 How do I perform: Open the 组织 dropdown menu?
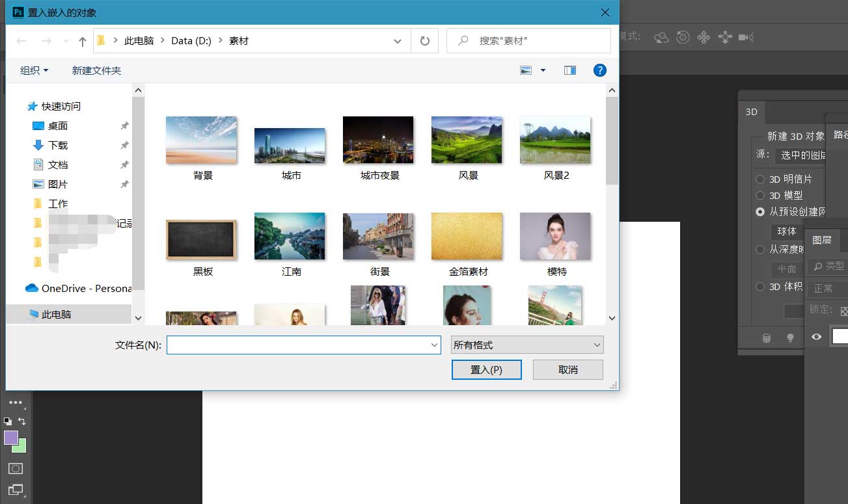[34, 70]
